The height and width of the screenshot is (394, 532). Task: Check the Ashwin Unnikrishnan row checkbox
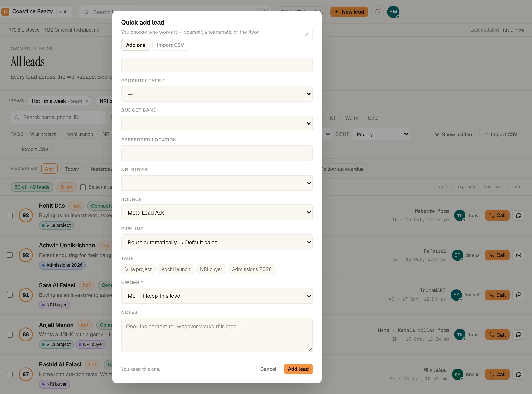click(10, 255)
